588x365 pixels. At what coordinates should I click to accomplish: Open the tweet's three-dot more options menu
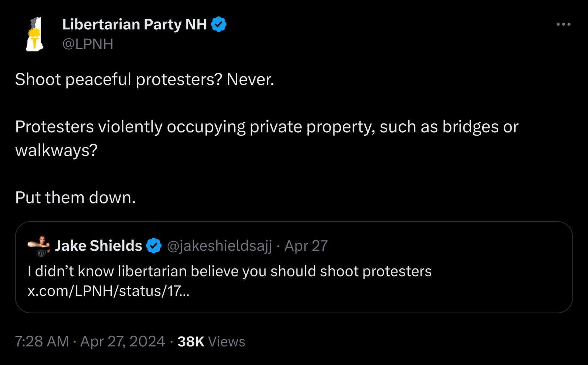click(563, 24)
